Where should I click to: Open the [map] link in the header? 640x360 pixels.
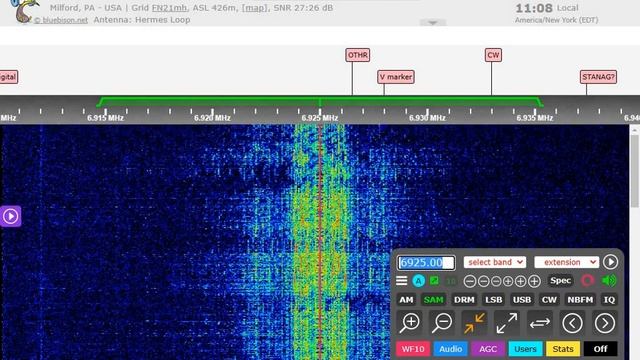[x=254, y=8]
